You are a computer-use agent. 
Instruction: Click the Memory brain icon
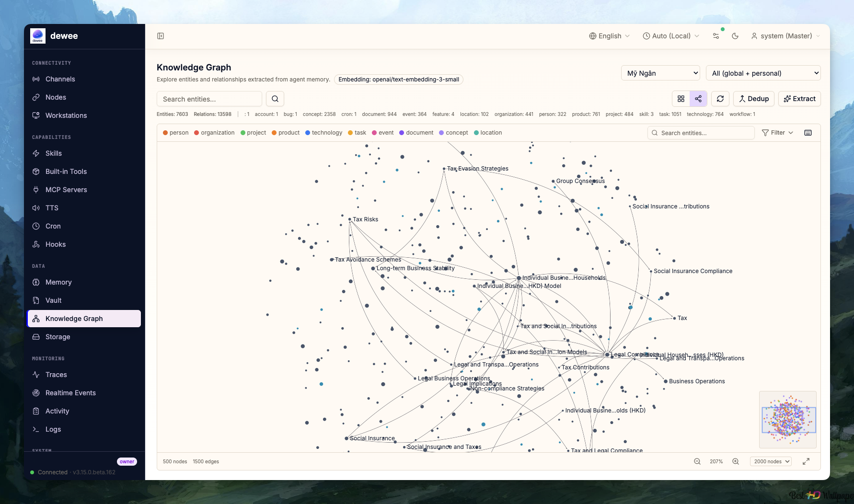tap(36, 282)
